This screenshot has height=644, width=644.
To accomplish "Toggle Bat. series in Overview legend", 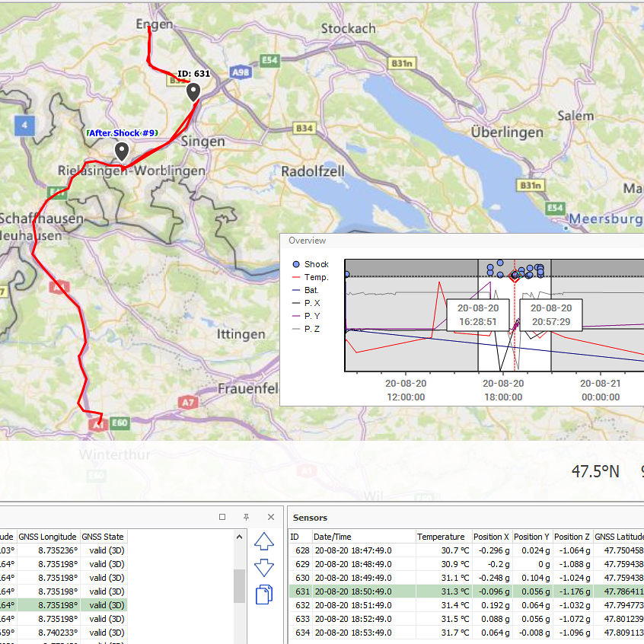I will click(311, 290).
